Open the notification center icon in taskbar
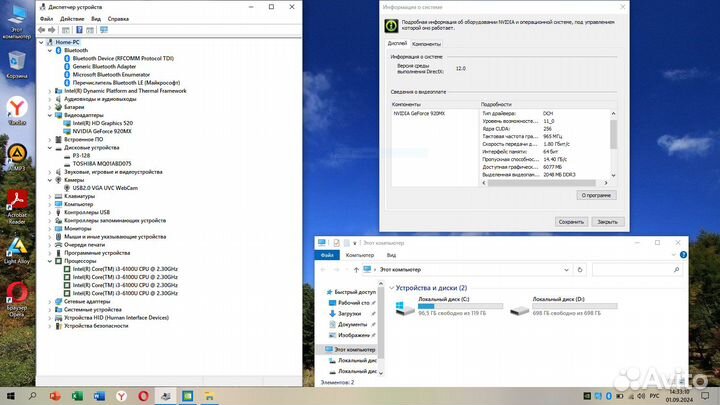 tap(705, 396)
